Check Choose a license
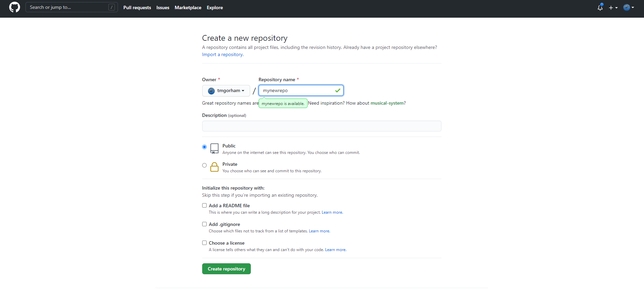The height and width of the screenshot is (300, 644). [204, 243]
